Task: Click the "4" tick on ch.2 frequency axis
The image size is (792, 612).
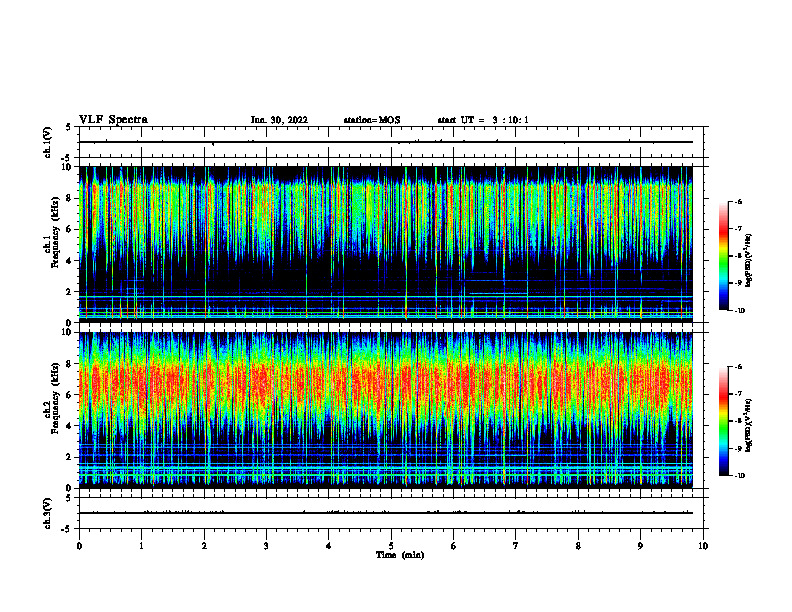Action: tap(70, 426)
